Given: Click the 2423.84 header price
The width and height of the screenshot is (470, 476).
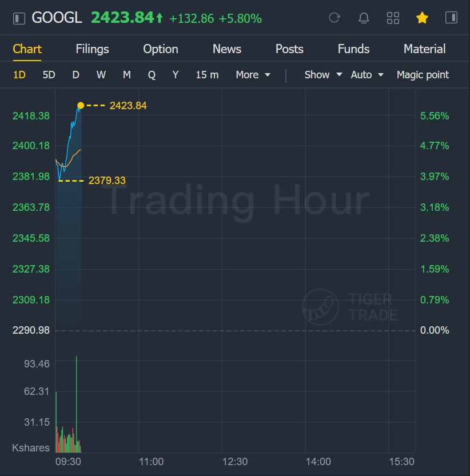Looking at the screenshot, I should 123,18.
